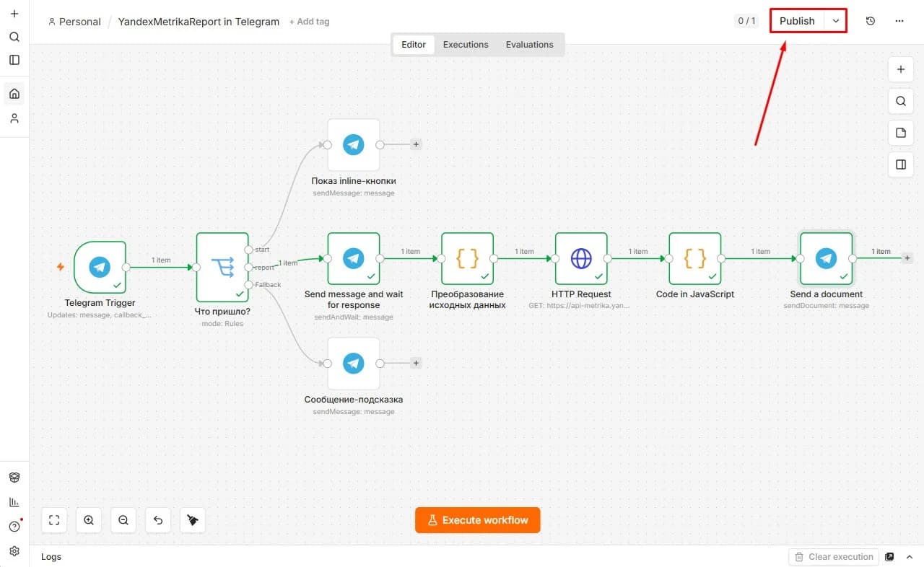
Task: Add a node with the canvas plus button
Action: 901,70
